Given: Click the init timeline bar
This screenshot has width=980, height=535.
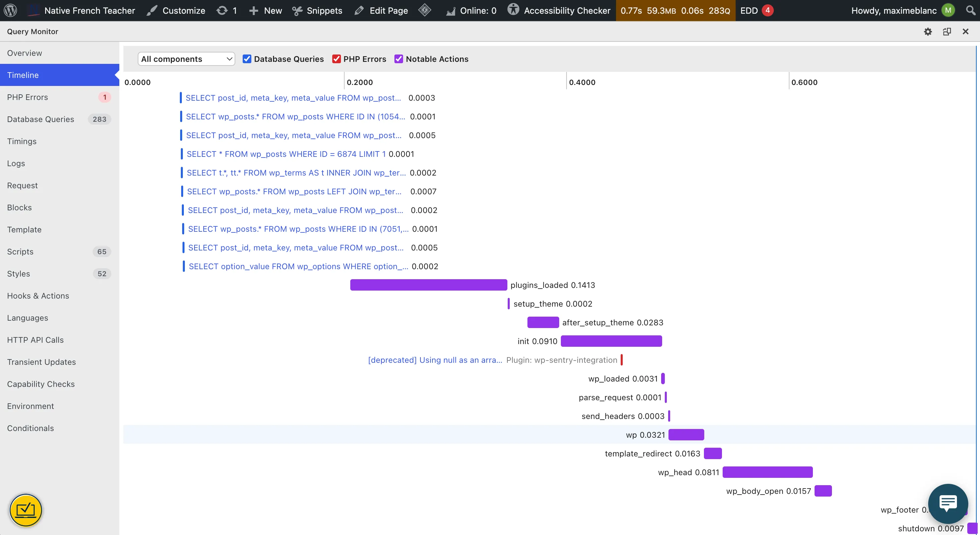Looking at the screenshot, I should [x=611, y=341].
